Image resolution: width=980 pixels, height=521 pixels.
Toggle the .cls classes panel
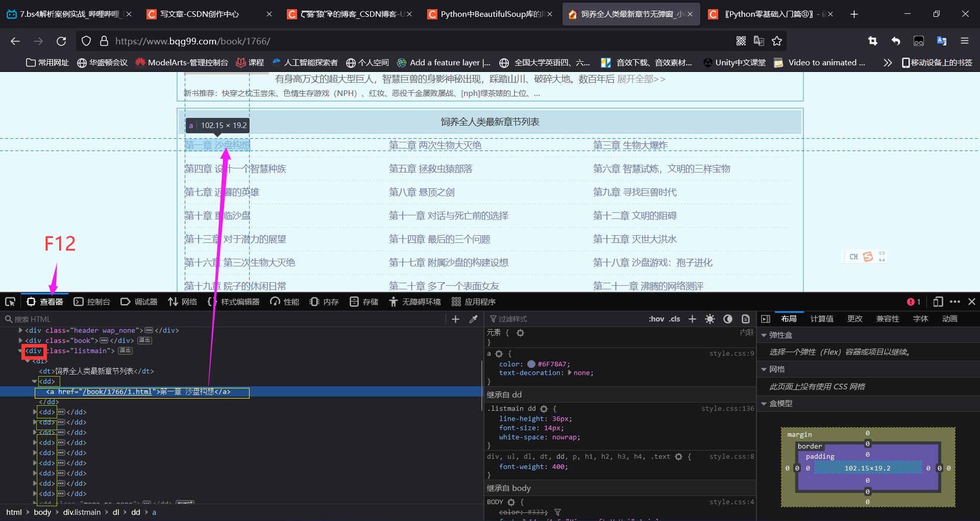tap(675, 319)
